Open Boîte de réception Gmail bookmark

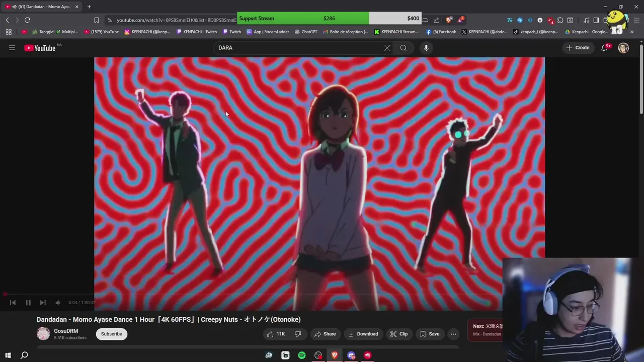tap(345, 32)
